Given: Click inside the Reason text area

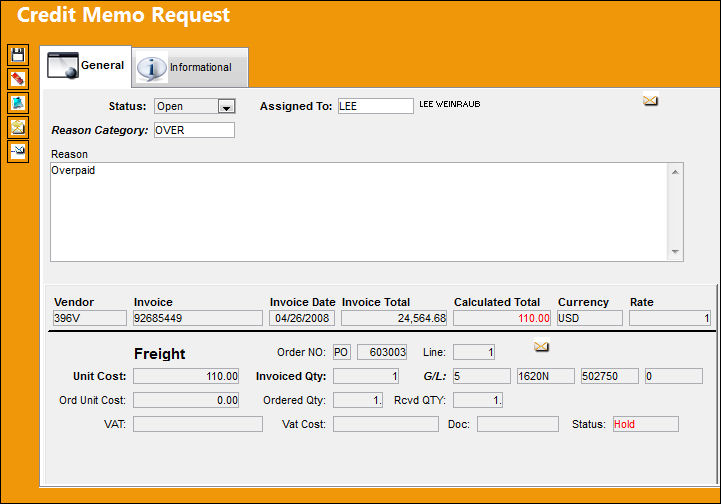Looking at the screenshot, I should click(x=359, y=212).
